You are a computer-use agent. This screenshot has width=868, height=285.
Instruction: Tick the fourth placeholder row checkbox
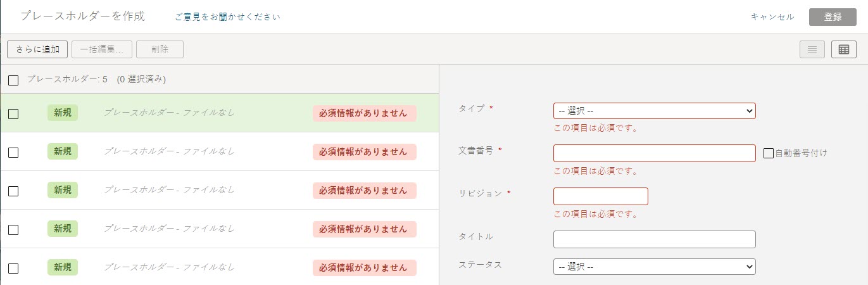[x=13, y=230]
